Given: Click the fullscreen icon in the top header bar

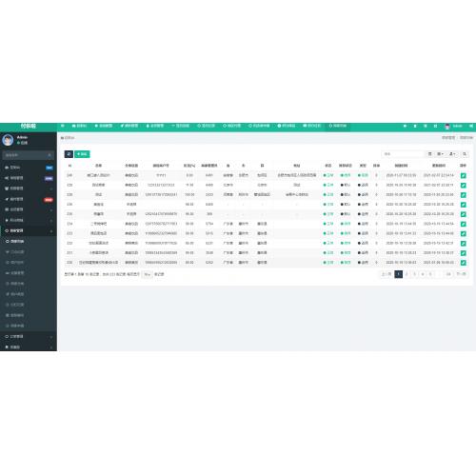Looking at the screenshot, I should [x=435, y=127].
